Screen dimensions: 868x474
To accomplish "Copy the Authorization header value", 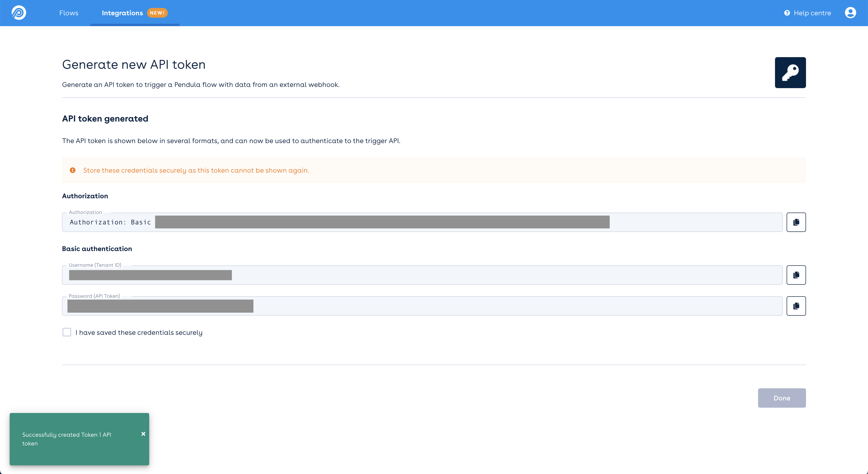I will (796, 222).
